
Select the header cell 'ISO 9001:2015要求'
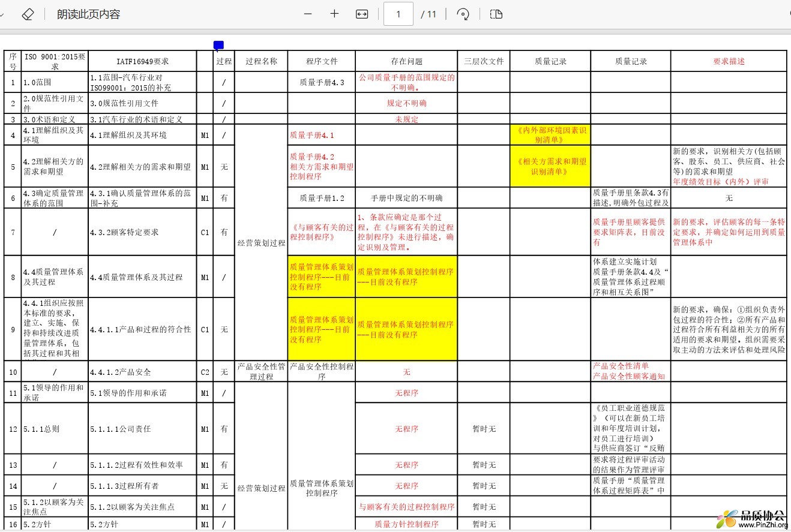55,61
